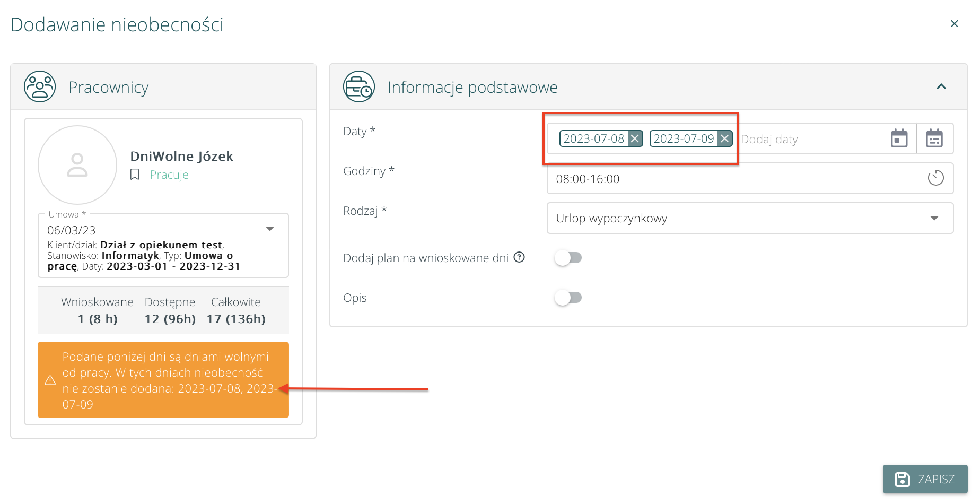Expand the Umowa contract dropdown
The width and height of the screenshot is (980, 504).
[270, 229]
